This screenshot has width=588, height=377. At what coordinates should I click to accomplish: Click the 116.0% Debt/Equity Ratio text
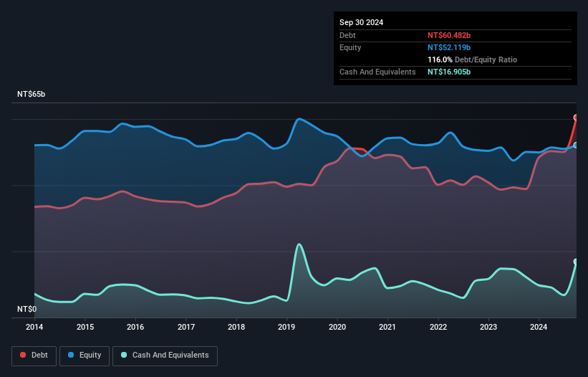click(x=472, y=59)
